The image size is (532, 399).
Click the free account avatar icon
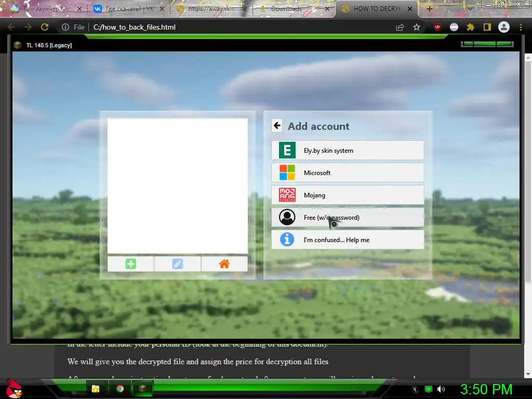pos(287,217)
